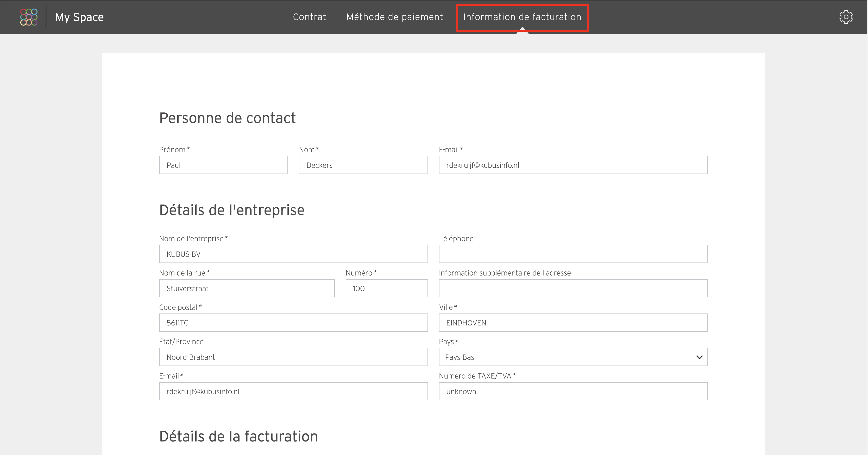Screen dimensions: 868x455
Task: Open the Pays dropdown showing Pays-Bas
Action: pos(573,357)
